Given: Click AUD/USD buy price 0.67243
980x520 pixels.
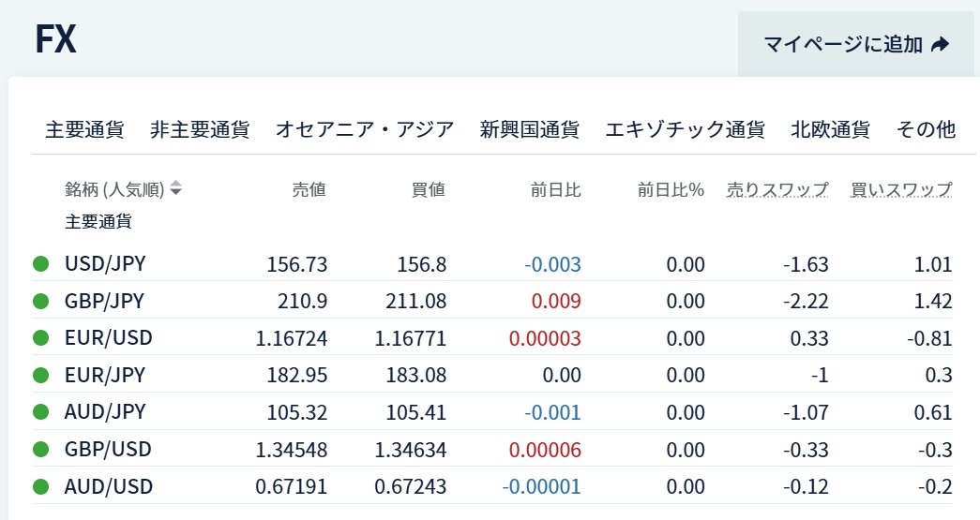Looking at the screenshot, I should 411,487.
